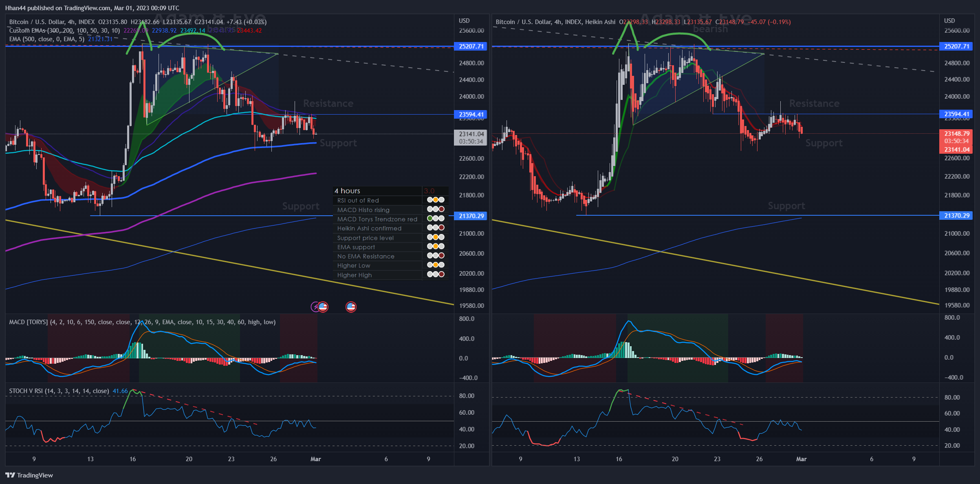
Task: Click 800.0 on left MACD pane scale
Action: tap(467, 318)
